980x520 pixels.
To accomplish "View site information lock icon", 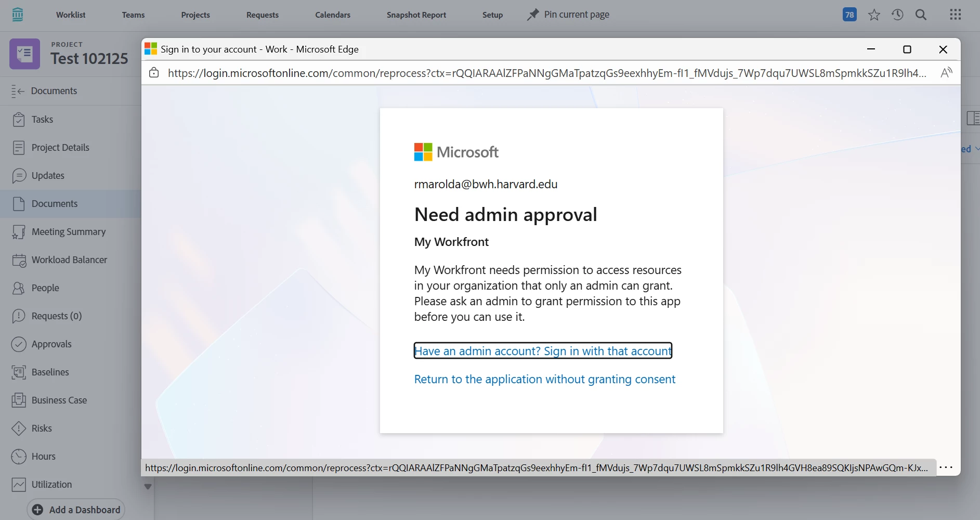I will click(x=154, y=73).
